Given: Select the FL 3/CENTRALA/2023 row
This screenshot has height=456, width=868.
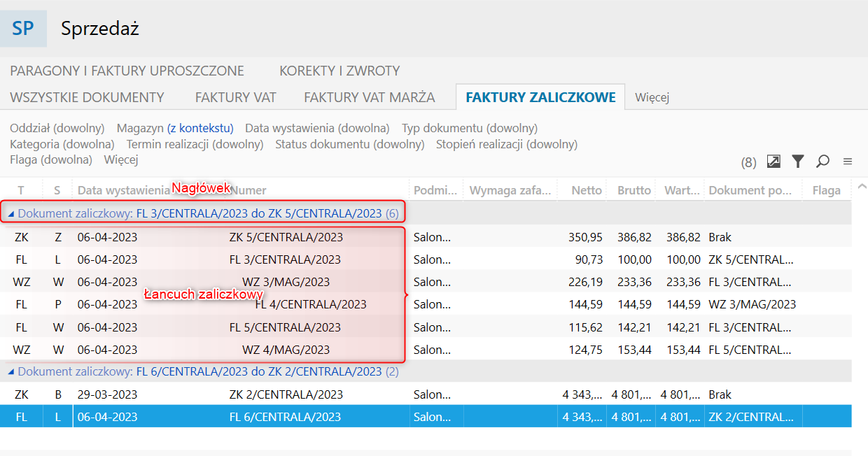Looking at the screenshot, I should (x=426, y=259).
